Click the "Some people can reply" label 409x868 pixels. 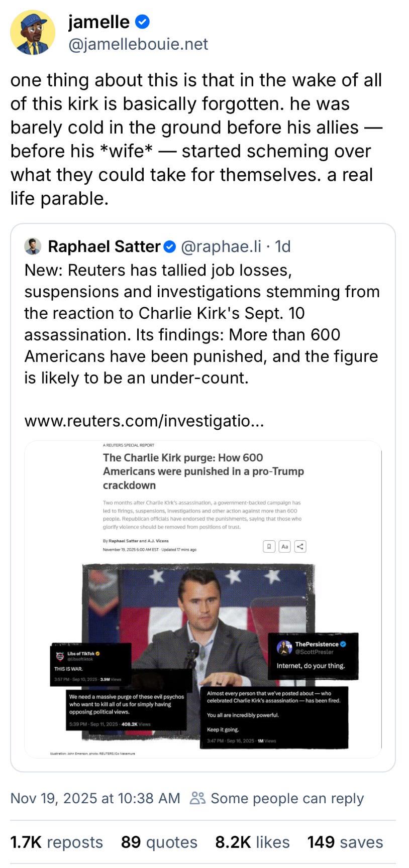pos(287,798)
